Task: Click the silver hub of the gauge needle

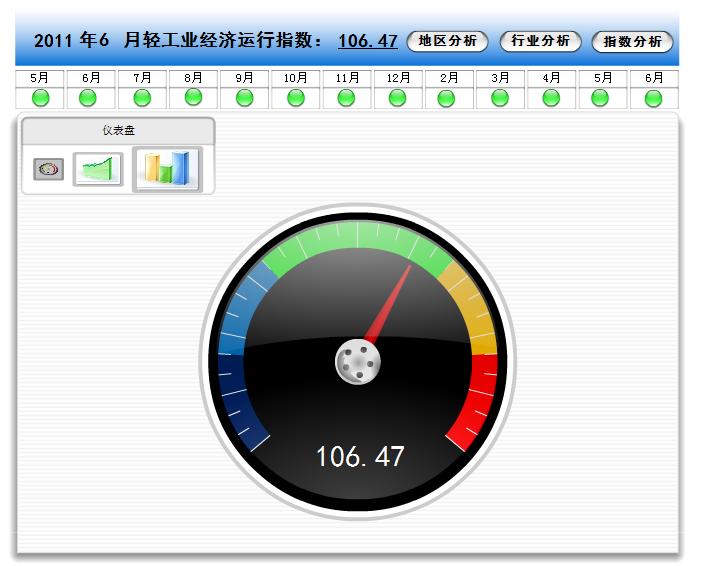Action: [x=357, y=361]
